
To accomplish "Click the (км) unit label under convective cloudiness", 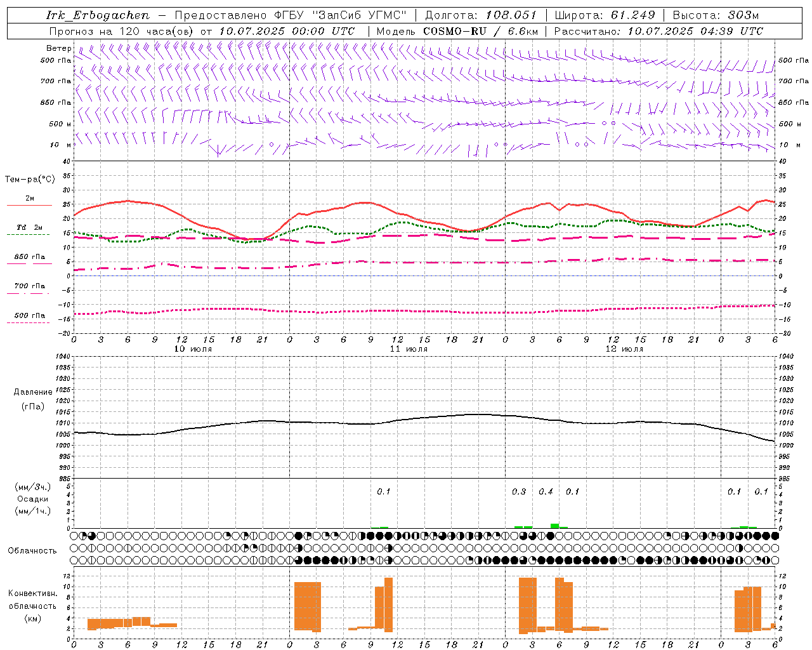I will point(32,618).
